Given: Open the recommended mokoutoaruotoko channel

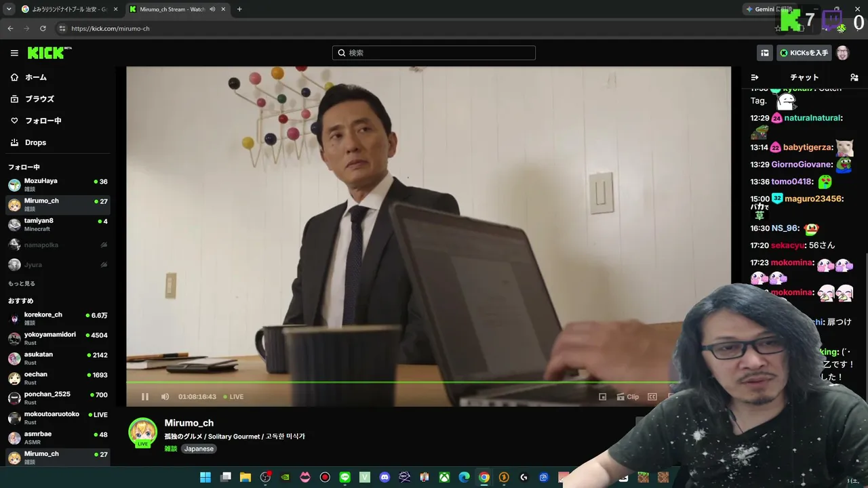Looking at the screenshot, I should pos(58,418).
